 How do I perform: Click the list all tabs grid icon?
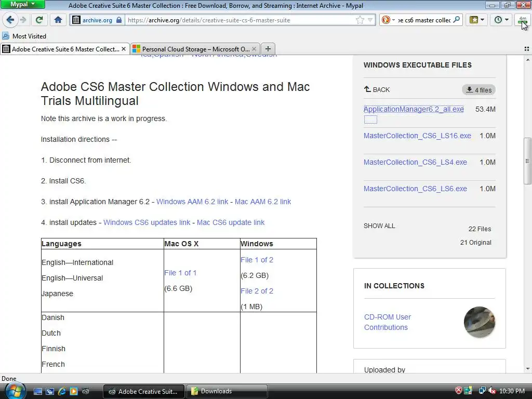527,49
